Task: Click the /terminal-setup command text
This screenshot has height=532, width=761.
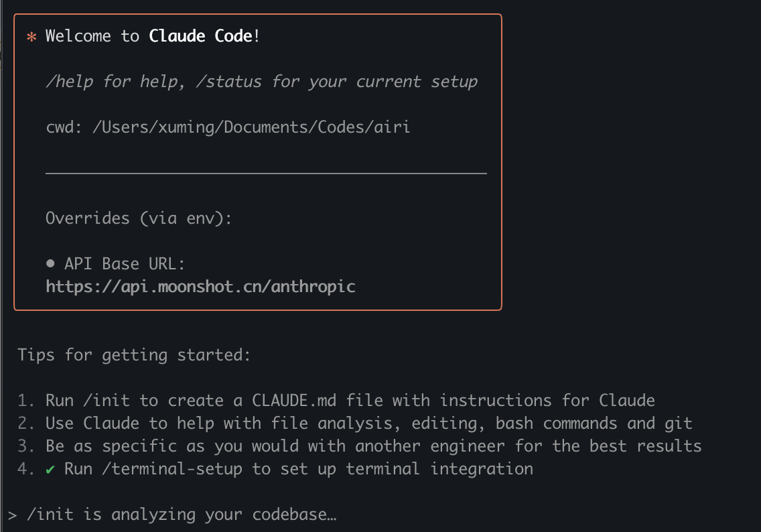Action: coord(167,469)
